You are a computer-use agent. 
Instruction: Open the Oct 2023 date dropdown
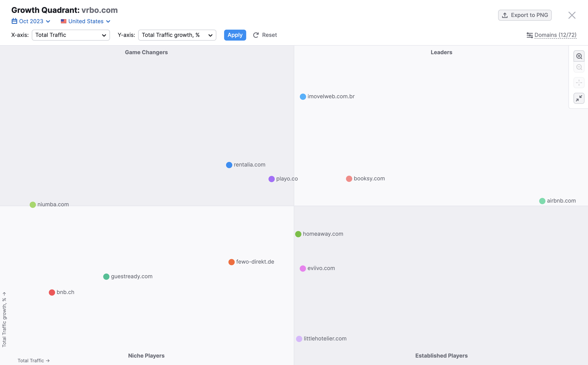pos(31,21)
